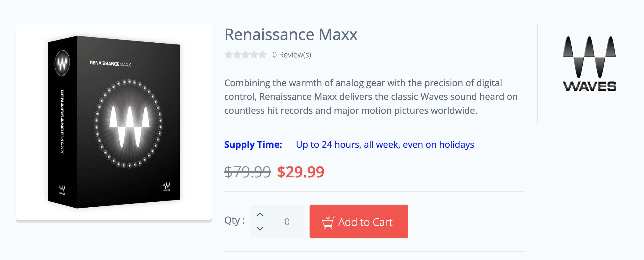This screenshot has height=260, width=644.
Task: Click the crossed-out $79.99 price
Action: pyautogui.click(x=248, y=172)
